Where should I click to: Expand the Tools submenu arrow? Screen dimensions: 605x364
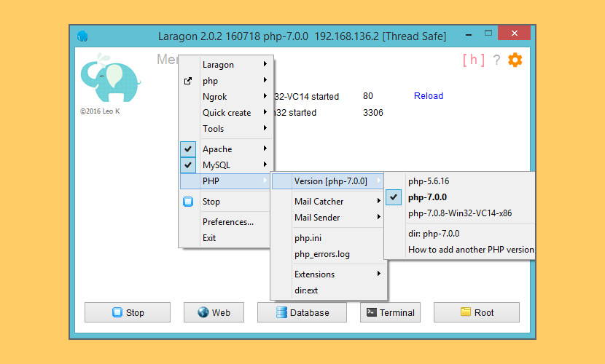(x=265, y=128)
